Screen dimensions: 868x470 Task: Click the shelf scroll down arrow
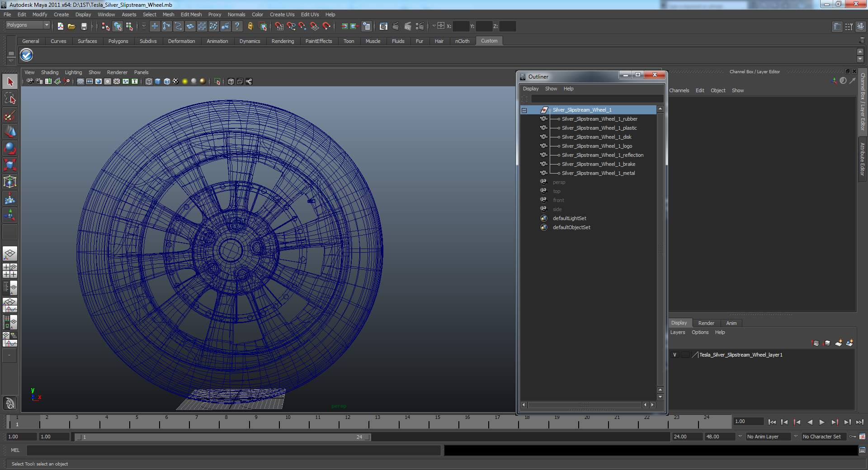pos(860,59)
